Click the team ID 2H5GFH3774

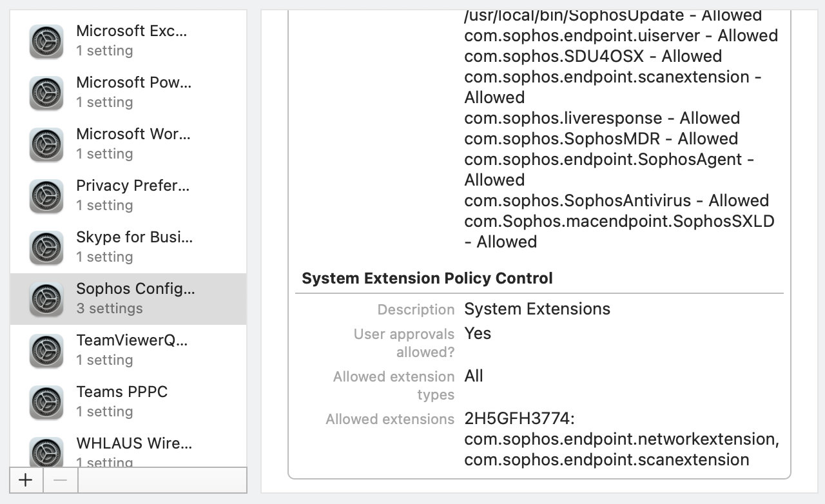pyautogui.click(x=519, y=419)
